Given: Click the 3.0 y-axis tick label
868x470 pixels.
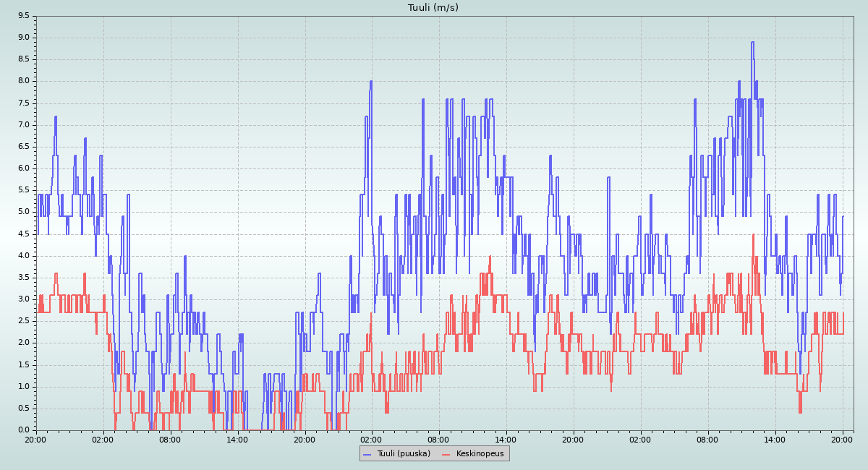Looking at the screenshot, I should [24, 299].
